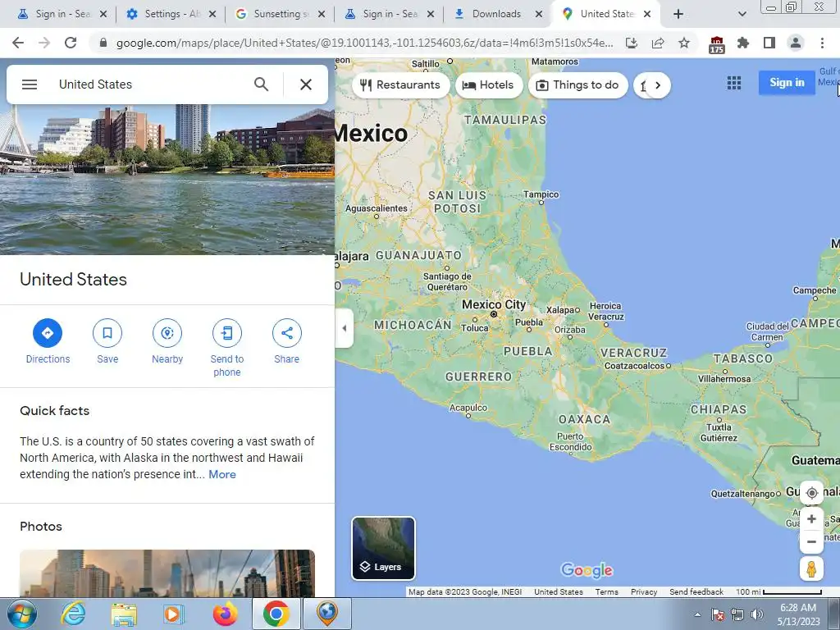Go back to the previous page
This screenshot has width=840, height=630.
[x=18, y=43]
